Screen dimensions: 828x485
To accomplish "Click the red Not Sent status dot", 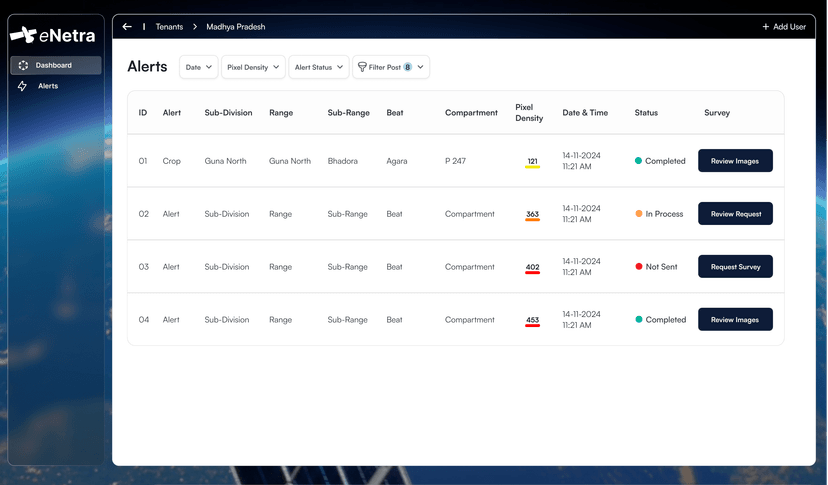I will (x=639, y=267).
